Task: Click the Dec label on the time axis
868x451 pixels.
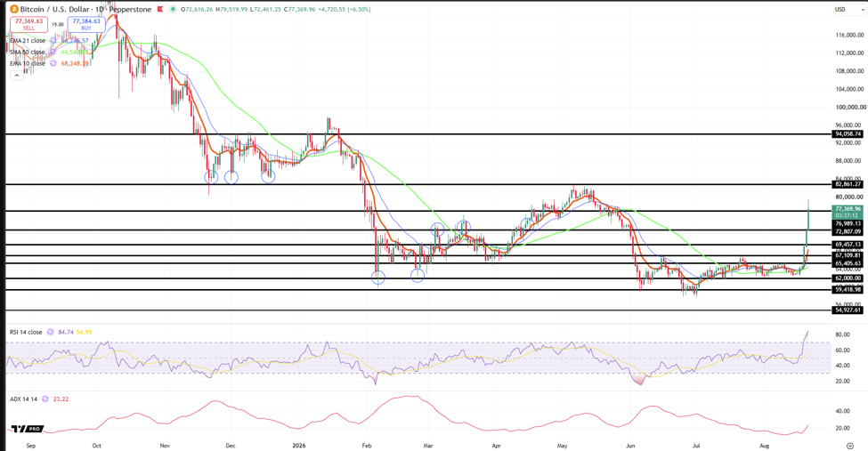Action: [x=231, y=446]
